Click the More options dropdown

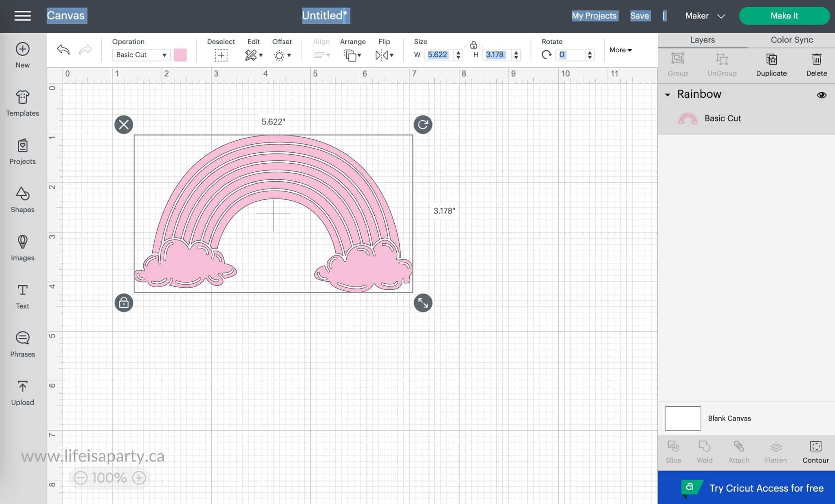point(620,50)
